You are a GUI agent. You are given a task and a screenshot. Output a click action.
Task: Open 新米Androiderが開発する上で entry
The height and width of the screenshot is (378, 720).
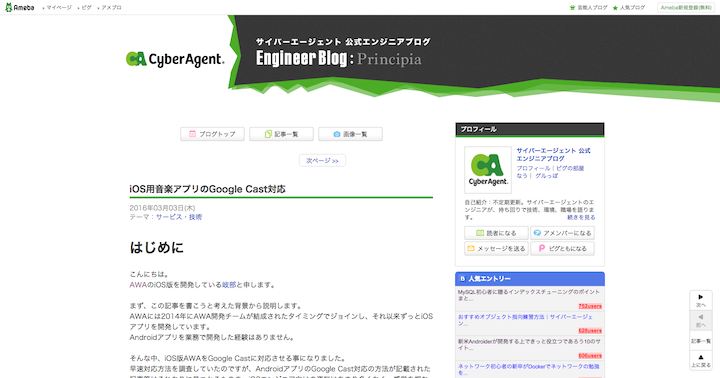point(529,345)
